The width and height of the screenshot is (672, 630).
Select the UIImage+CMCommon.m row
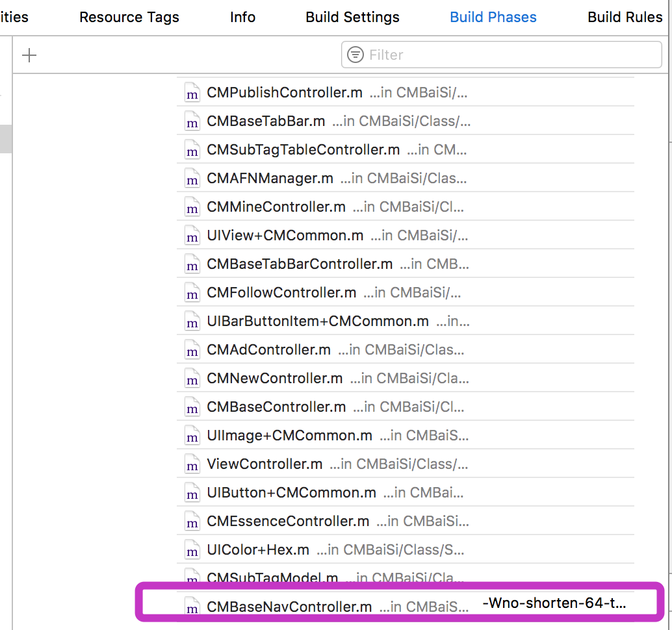click(x=406, y=435)
